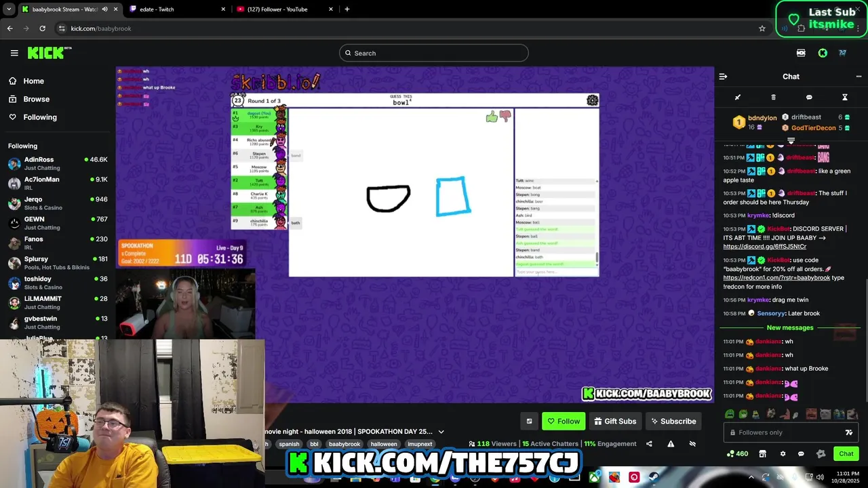Open Jerqo channel from Following list

tap(58, 203)
